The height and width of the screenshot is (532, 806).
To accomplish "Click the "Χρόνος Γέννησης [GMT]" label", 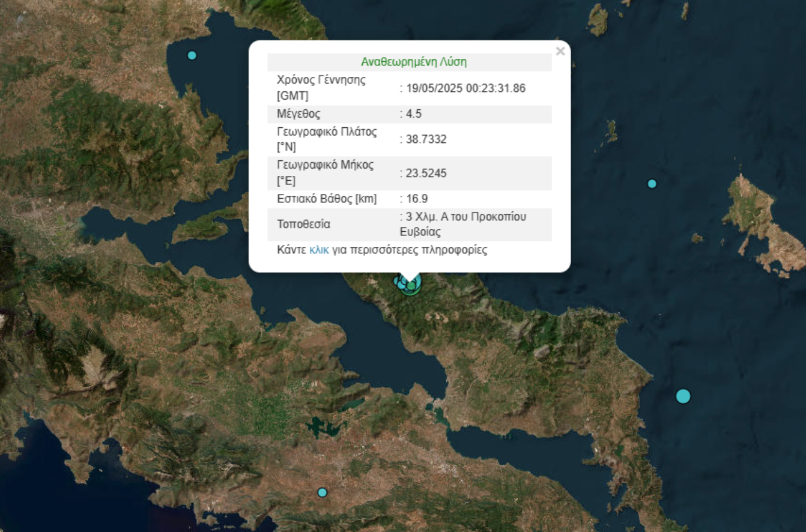I will tap(321, 88).
